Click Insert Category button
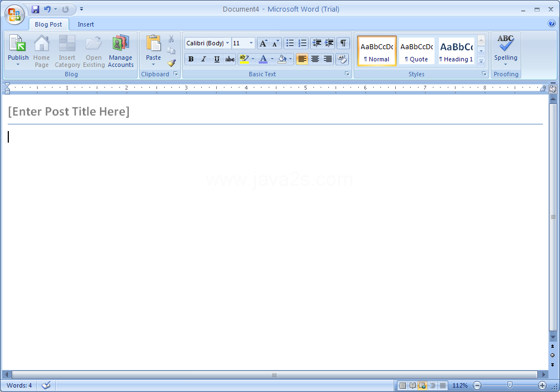560x392 pixels. point(67,51)
